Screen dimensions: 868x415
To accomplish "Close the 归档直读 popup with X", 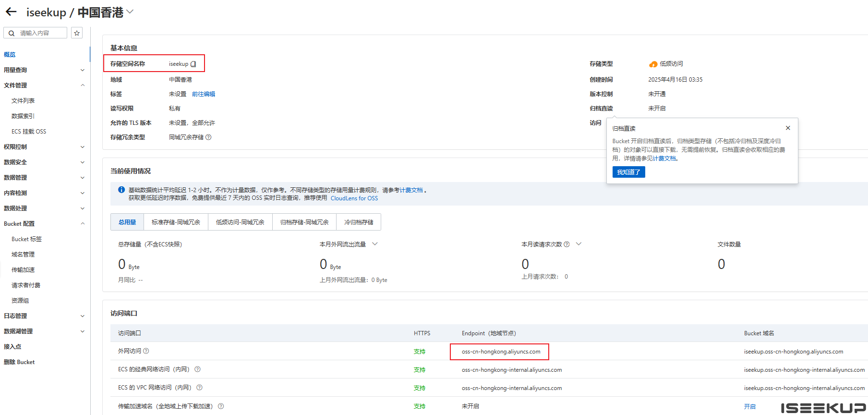I will (788, 128).
